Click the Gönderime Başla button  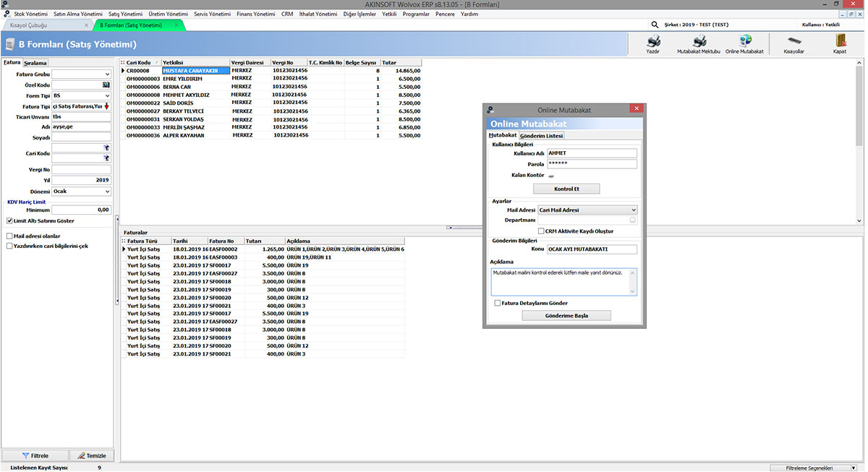click(x=566, y=316)
